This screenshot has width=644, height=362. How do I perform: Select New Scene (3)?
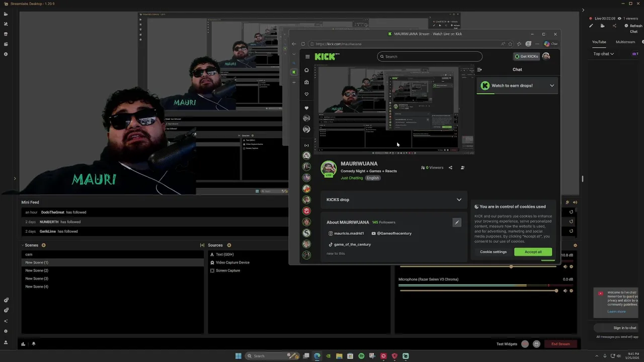coord(113,279)
